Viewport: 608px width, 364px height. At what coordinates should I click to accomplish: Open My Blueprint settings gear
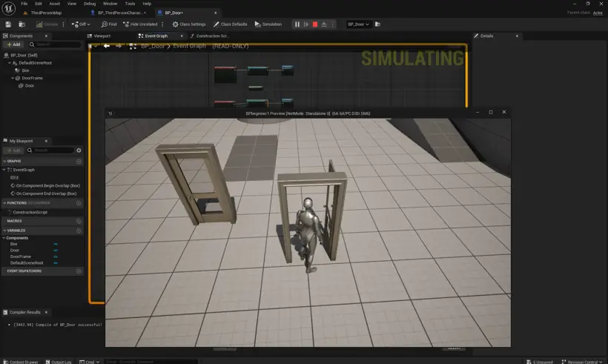tap(79, 150)
